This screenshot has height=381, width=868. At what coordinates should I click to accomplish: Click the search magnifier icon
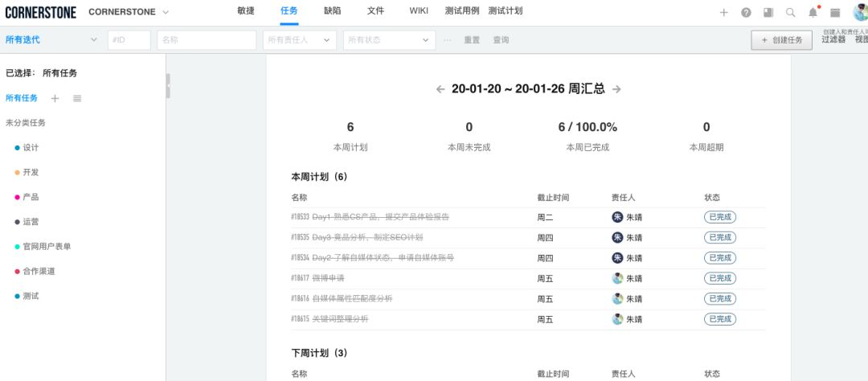[791, 12]
